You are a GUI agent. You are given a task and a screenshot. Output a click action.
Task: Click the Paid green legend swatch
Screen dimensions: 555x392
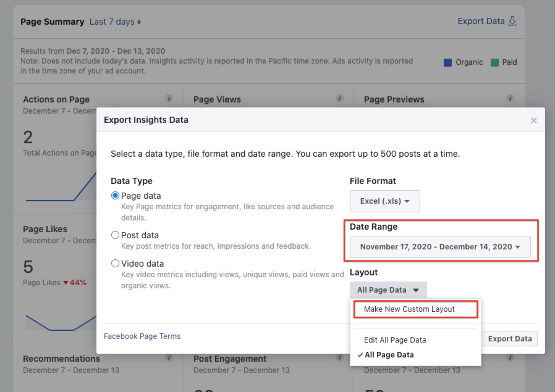(x=494, y=62)
